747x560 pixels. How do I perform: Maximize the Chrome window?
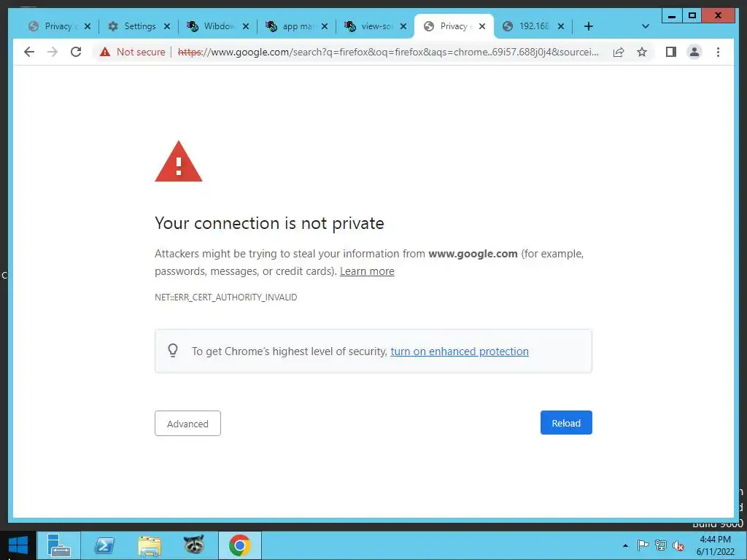point(692,16)
